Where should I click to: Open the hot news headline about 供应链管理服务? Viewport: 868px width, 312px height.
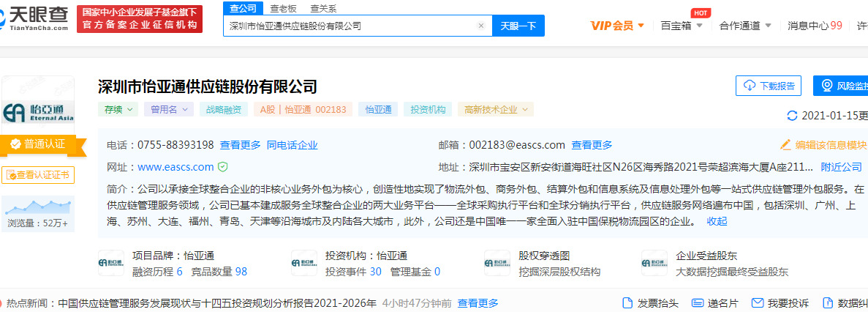[218, 303]
